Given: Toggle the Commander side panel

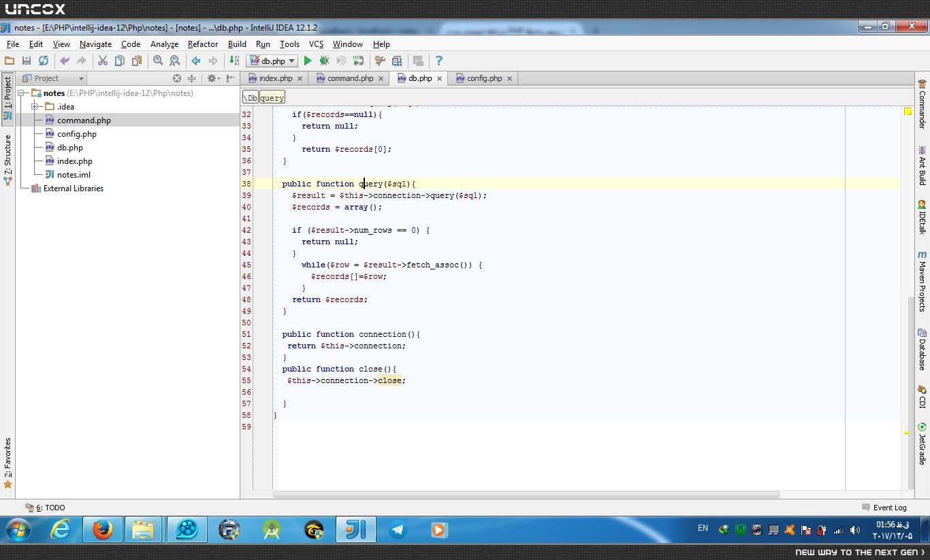Looking at the screenshot, I should tap(922, 104).
